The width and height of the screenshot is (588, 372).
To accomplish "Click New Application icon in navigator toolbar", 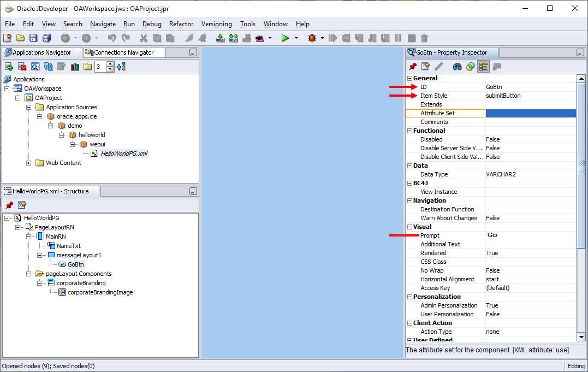I will pos(9,67).
